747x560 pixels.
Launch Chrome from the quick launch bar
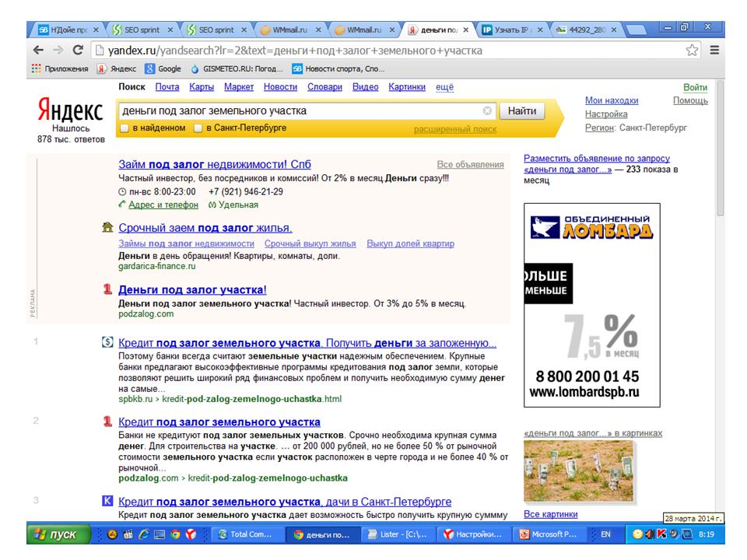(x=175, y=534)
